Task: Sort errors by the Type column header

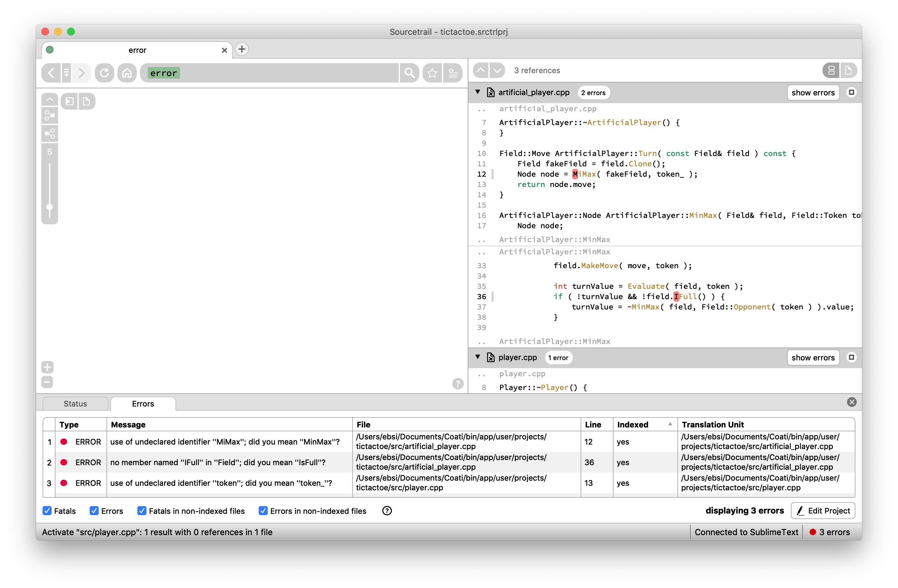Action: tap(81, 425)
